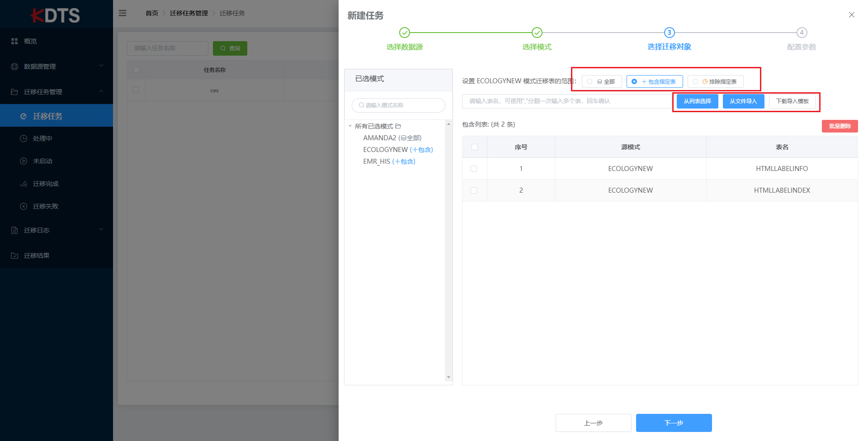Check the task list header checkbox
The height and width of the screenshot is (441, 868).
[x=137, y=70]
